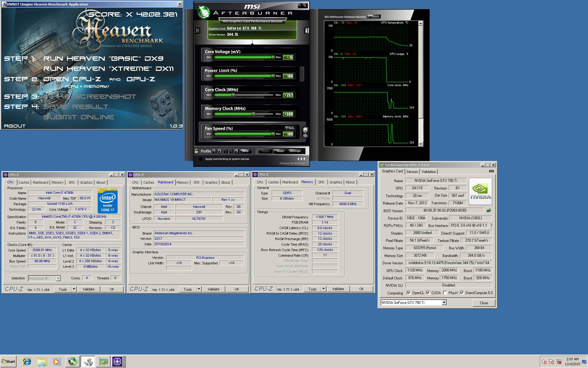Click Reset button in Afterburner
The width and height of the screenshot is (588, 368).
(280, 151)
